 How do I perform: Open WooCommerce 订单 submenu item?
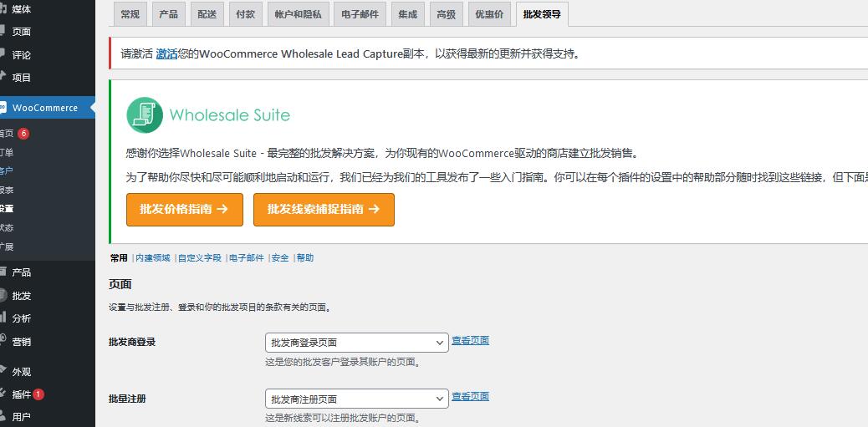[7, 152]
